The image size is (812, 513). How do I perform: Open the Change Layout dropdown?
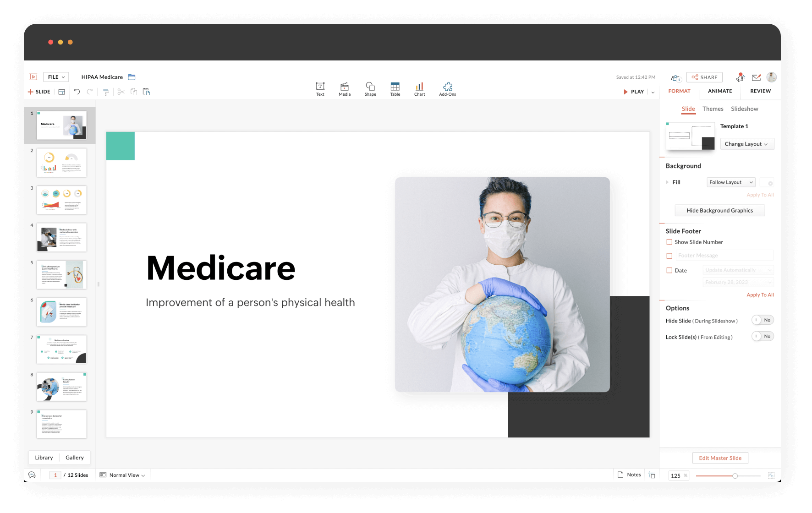pyautogui.click(x=747, y=143)
